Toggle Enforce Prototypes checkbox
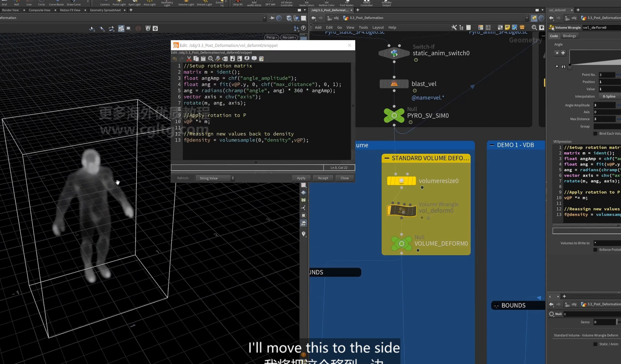 click(x=595, y=250)
